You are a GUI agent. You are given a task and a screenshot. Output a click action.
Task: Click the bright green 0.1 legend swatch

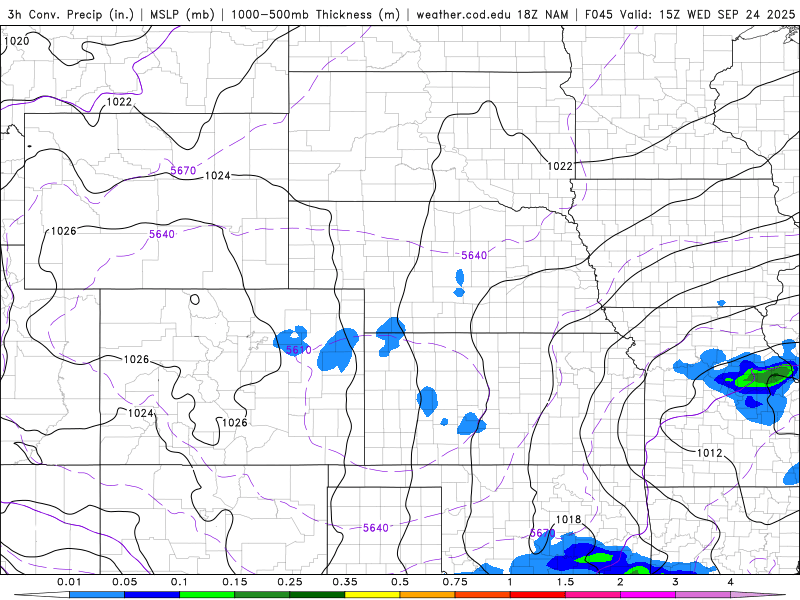pyautogui.click(x=207, y=595)
